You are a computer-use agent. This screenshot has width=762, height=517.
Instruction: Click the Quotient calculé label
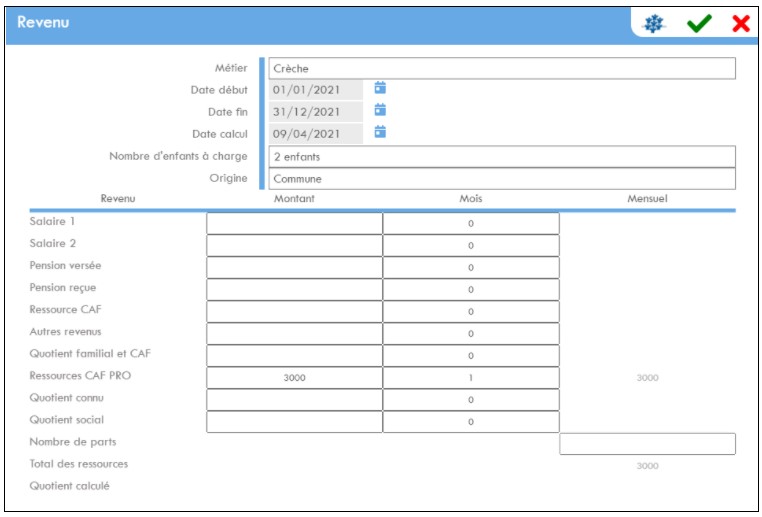coord(69,485)
